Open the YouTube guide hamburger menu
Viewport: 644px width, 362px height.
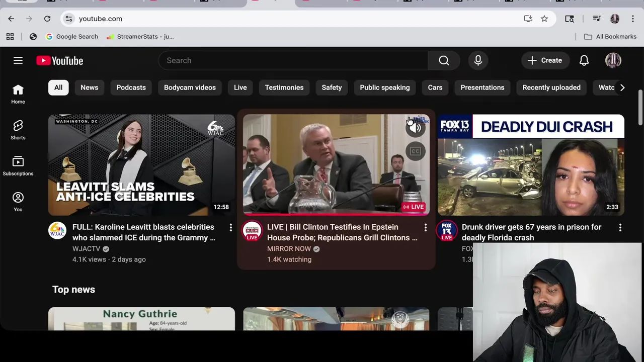pyautogui.click(x=18, y=60)
